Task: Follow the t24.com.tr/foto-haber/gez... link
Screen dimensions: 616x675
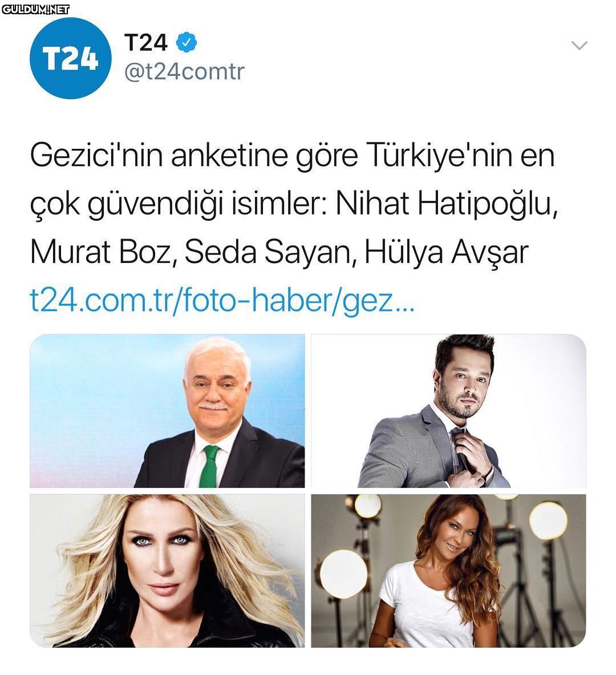Action: click(222, 300)
